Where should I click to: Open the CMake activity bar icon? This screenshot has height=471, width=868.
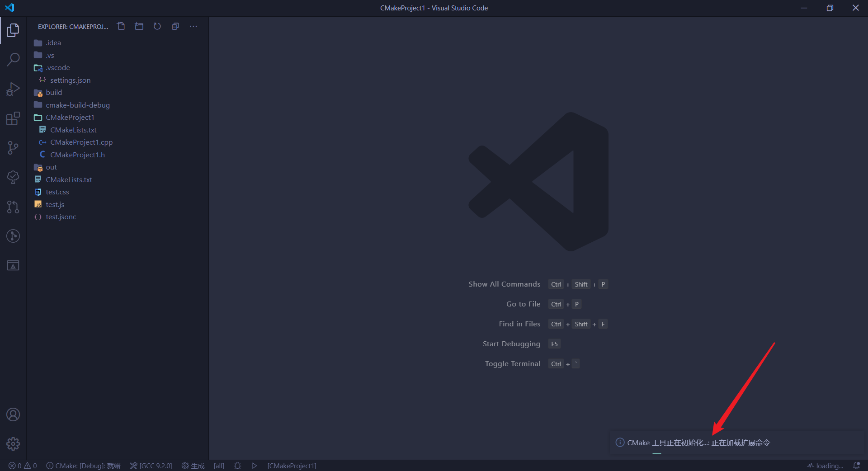(13, 265)
